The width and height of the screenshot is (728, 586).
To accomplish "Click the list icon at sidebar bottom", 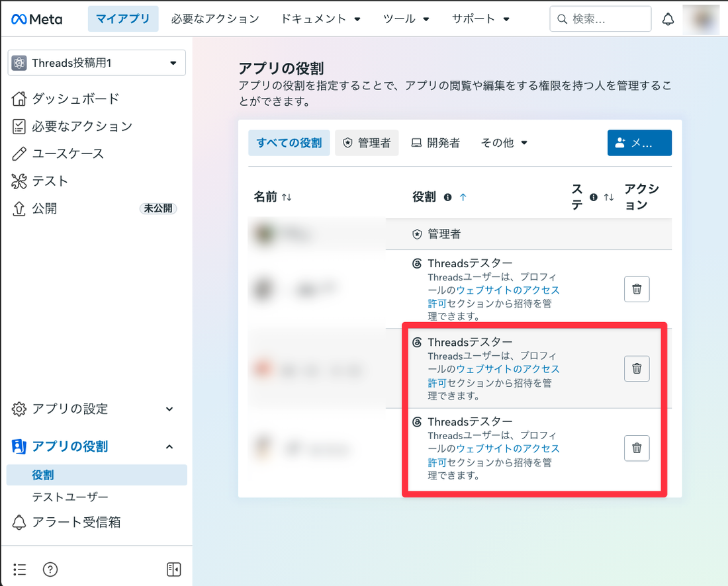I will pyautogui.click(x=19, y=569).
